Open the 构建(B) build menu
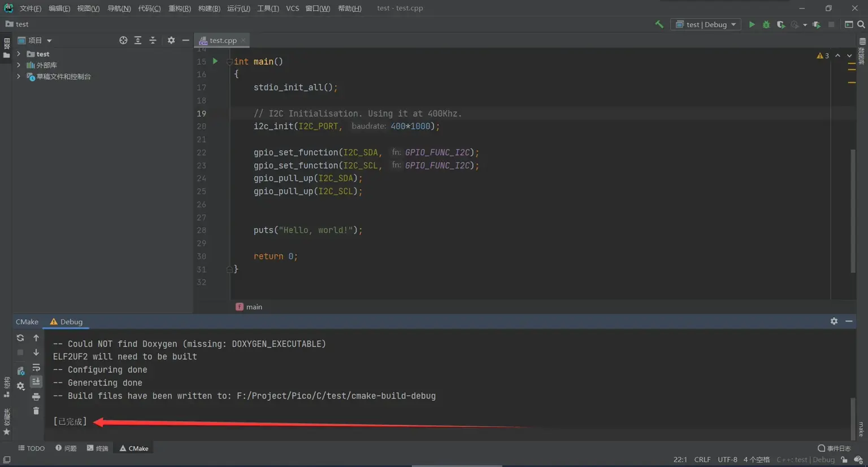The height and width of the screenshot is (467, 868). 209,8
